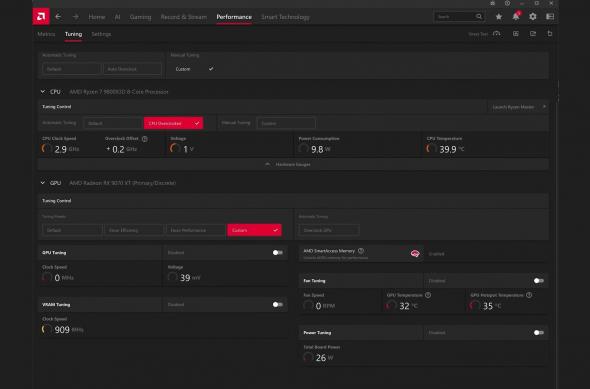Screen dimensions: 590x389
Task: Enable the Fan Tuning toggle
Action: click(538, 281)
